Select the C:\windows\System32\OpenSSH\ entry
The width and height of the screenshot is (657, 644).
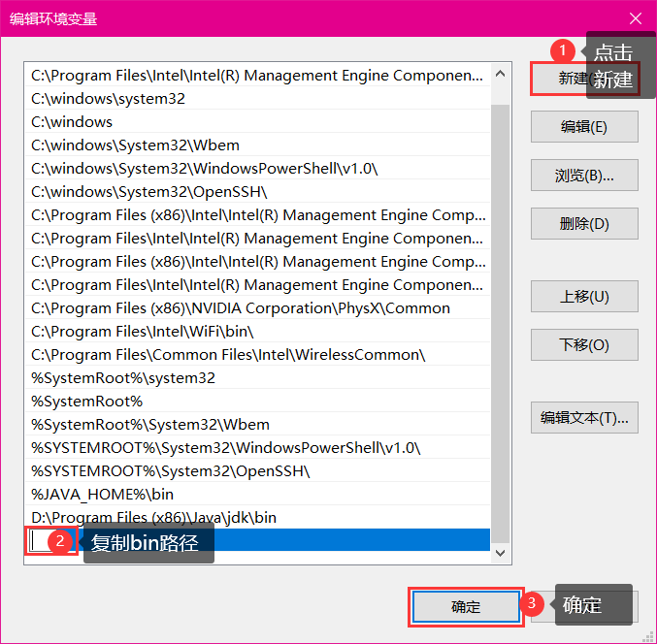(x=257, y=192)
